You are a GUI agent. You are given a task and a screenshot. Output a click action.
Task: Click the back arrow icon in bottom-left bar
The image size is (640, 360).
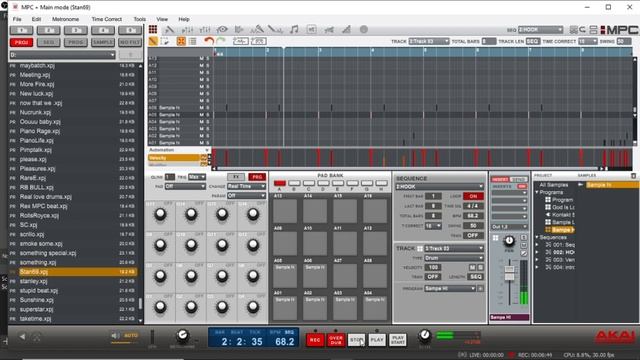pyautogui.click(x=22, y=336)
